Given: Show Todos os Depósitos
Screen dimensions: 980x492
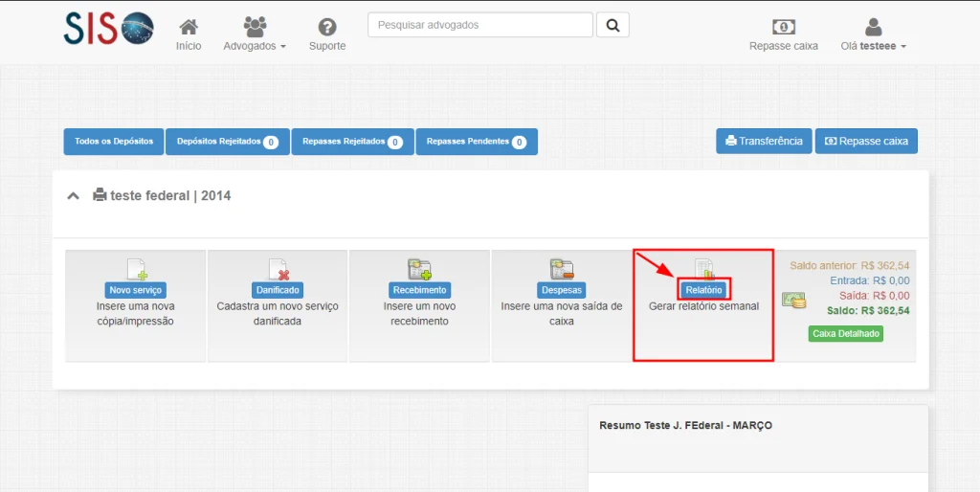Looking at the screenshot, I should [x=114, y=142].
